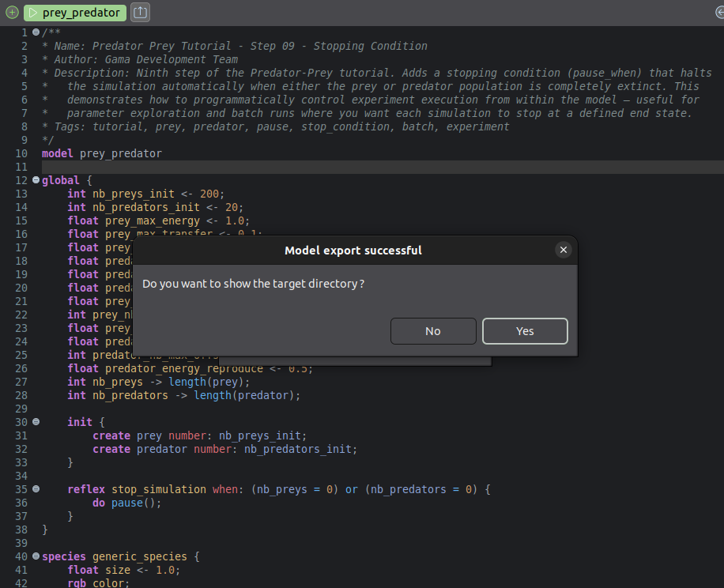This screenshot has height=588, width=724.
Task: Click 'nb_preys_init' on line 13
Action: click(134, 194)
